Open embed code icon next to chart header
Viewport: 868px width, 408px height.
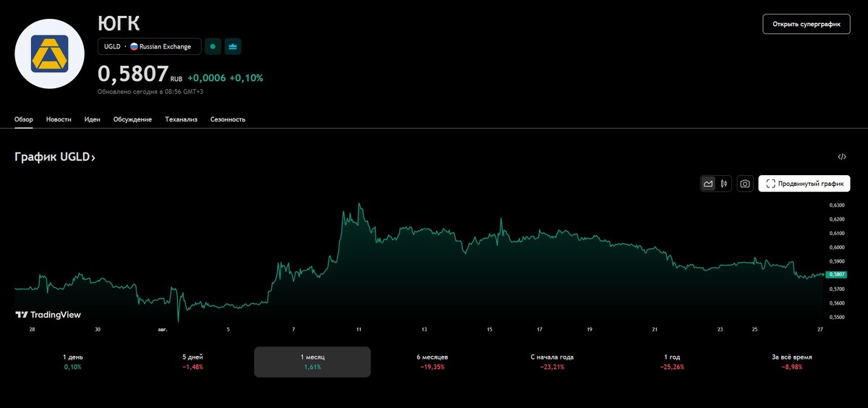842,156
